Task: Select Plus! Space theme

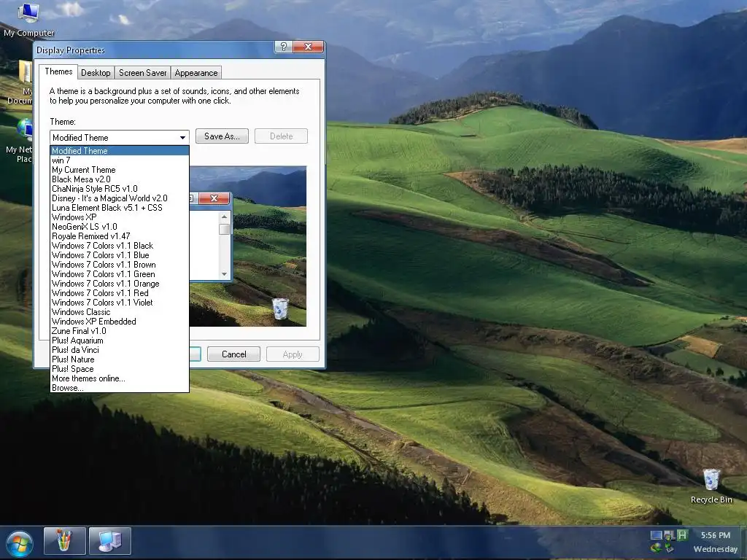Action: tap(120, 369)
